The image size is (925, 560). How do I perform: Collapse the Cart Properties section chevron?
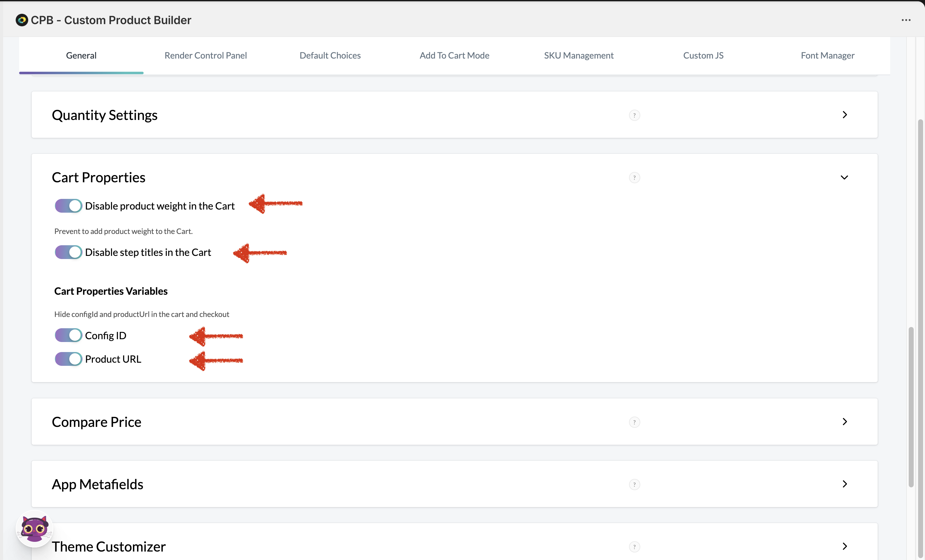844,177
